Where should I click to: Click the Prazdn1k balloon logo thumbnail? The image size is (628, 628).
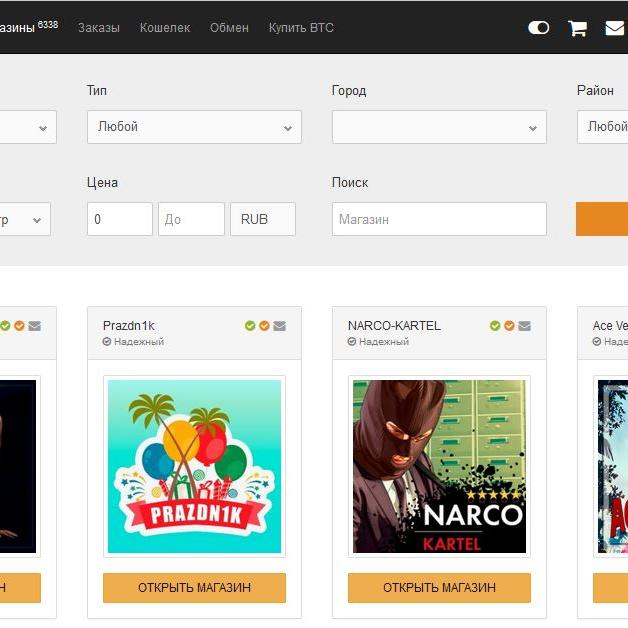click(194, 466)
